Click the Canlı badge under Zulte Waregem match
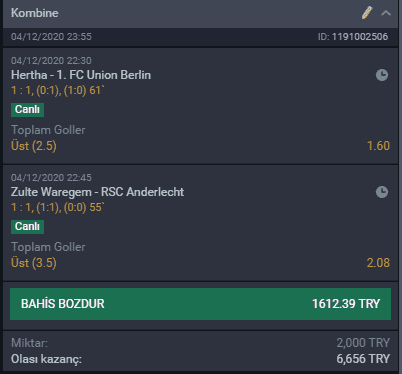Image resolution: width=402 pixels, height=374 pixels. point(27,227)
